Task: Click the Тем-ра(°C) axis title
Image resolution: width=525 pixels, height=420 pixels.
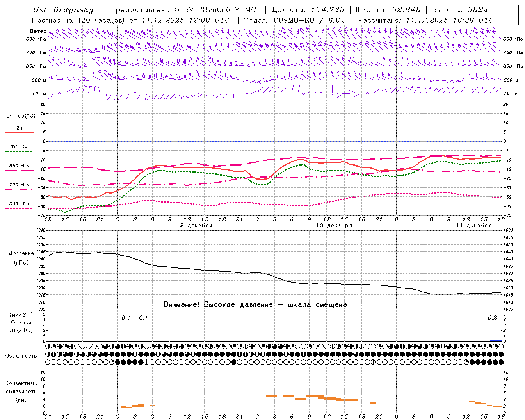Action: [19, 116]
